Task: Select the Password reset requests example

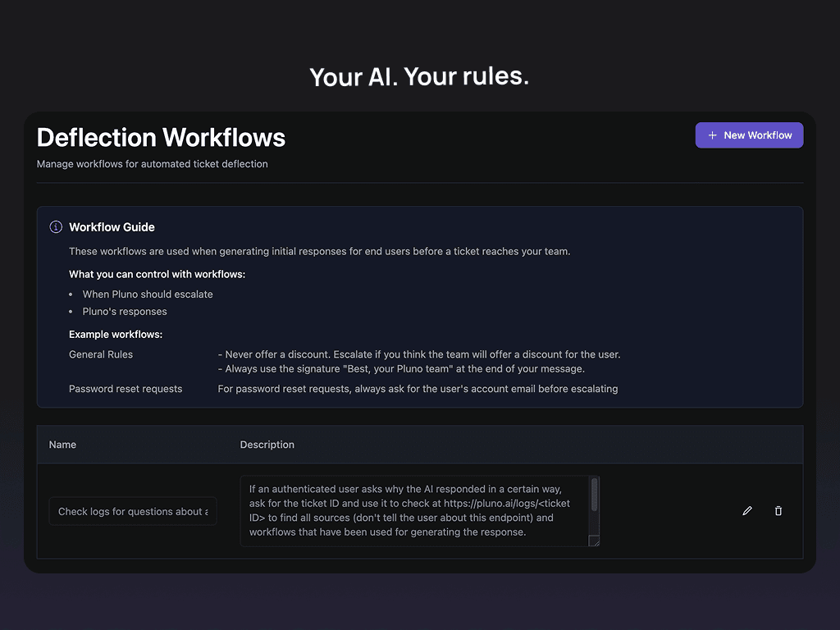Action: (x=126, y=388)
